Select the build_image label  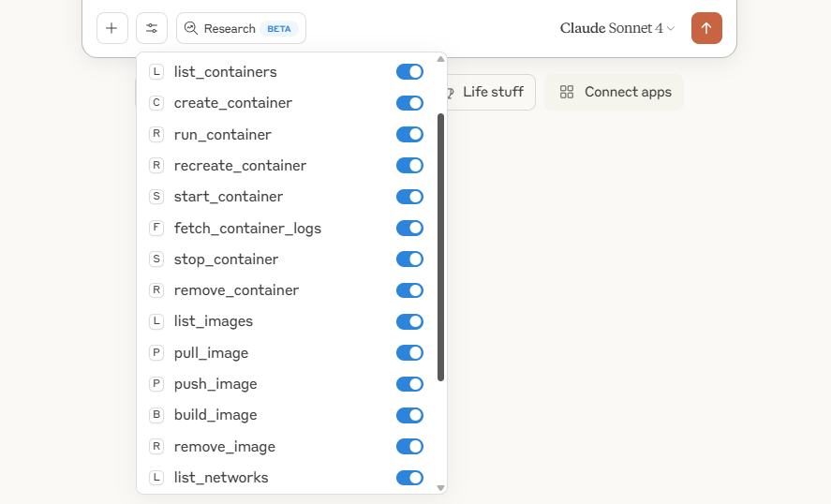coord(215,416)
